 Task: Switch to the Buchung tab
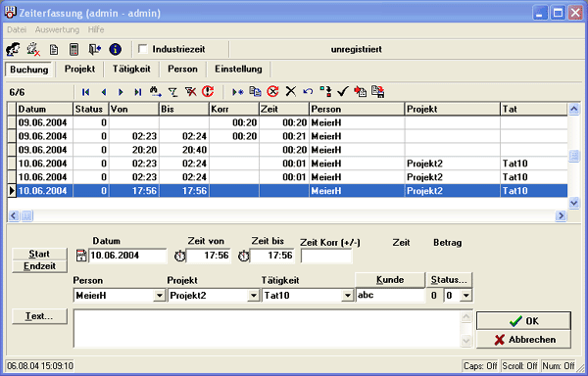click(x=28, y=70)
